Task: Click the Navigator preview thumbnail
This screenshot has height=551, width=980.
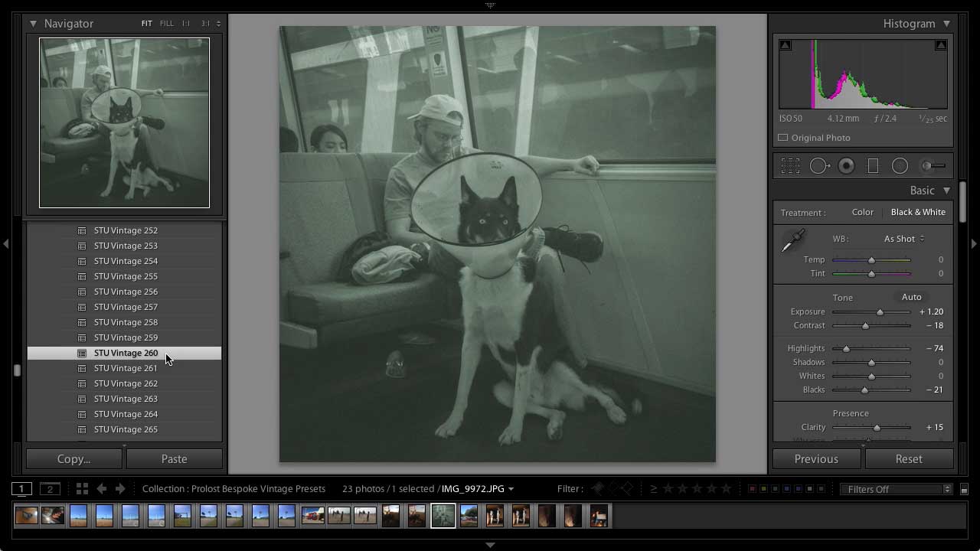Action: [x=124, y=123]
